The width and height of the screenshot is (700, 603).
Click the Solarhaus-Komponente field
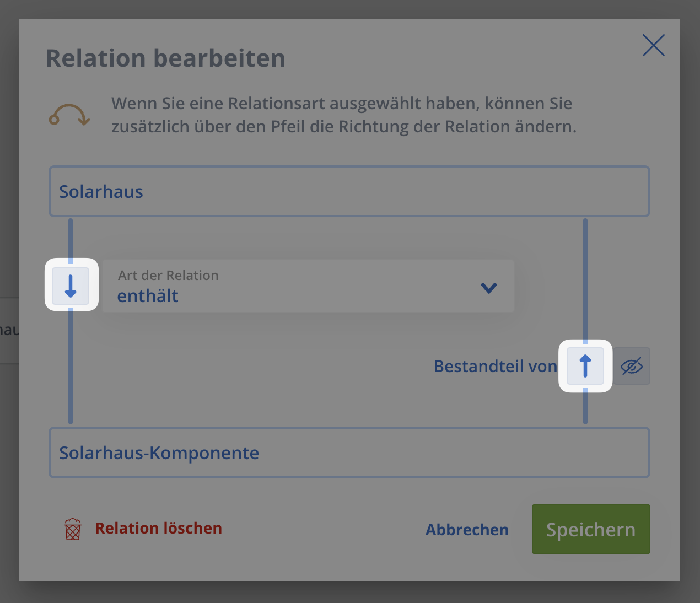tap(349, 453)
